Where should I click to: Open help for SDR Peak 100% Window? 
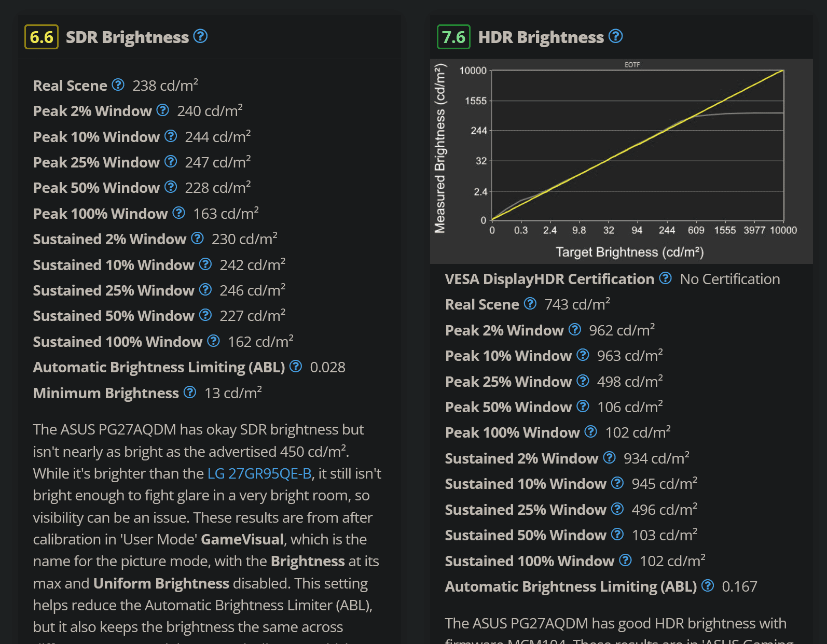click(179, 213)
